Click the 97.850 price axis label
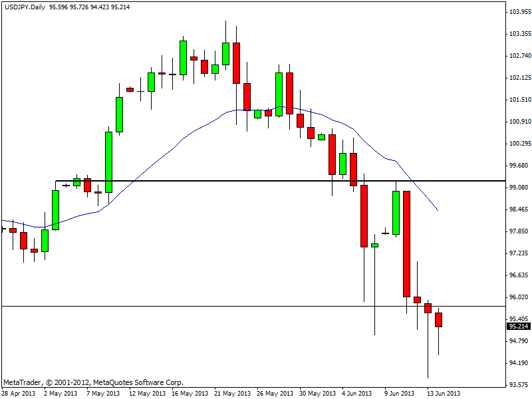 (x=519, y=231)
